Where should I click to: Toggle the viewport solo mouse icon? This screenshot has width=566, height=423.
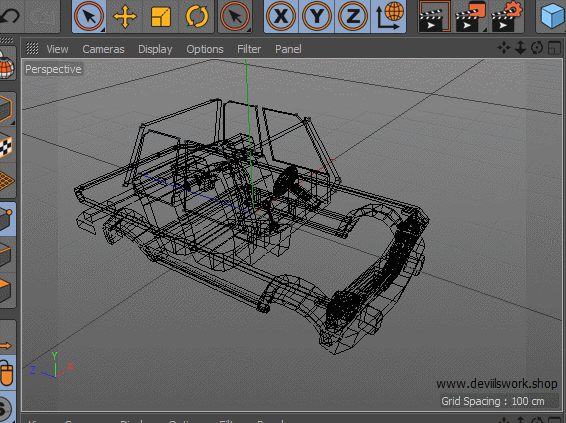point(7,373)
